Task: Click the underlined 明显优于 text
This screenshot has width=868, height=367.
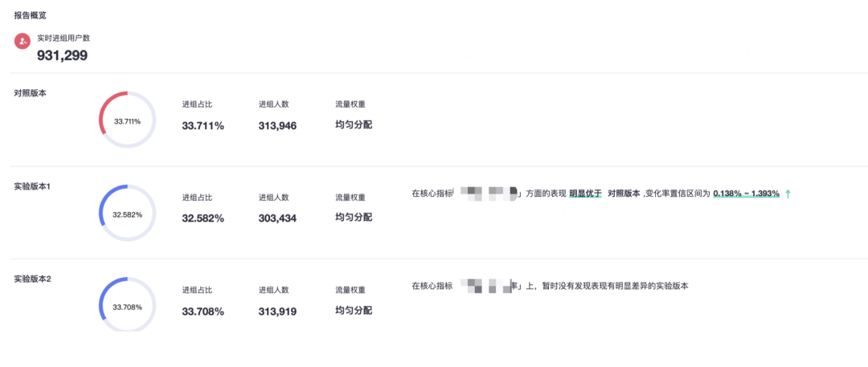Action: pyautogui.click(x=585, y=194)
